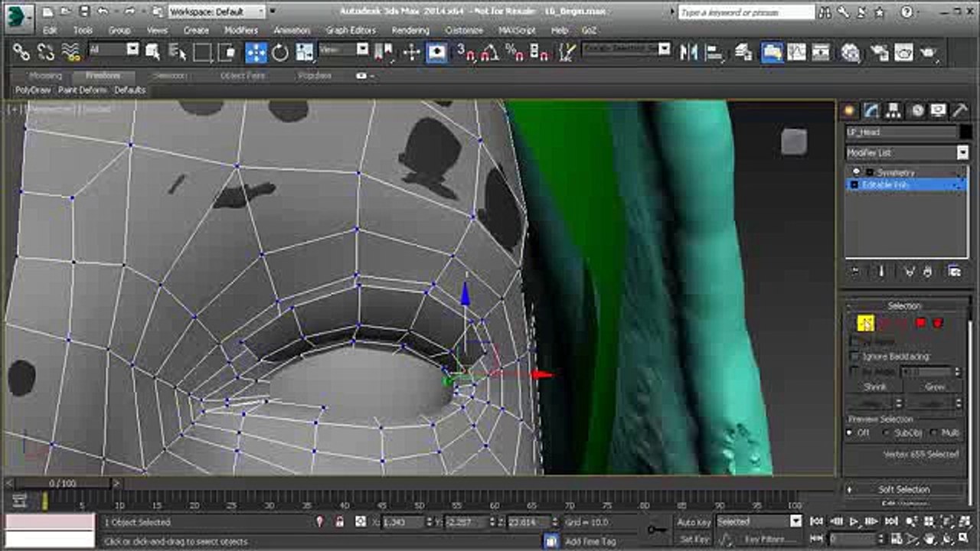Viewport: 980px width, 551px height.
Task: Click the object color swatch beside LP_Head
Action: (965, 132)
